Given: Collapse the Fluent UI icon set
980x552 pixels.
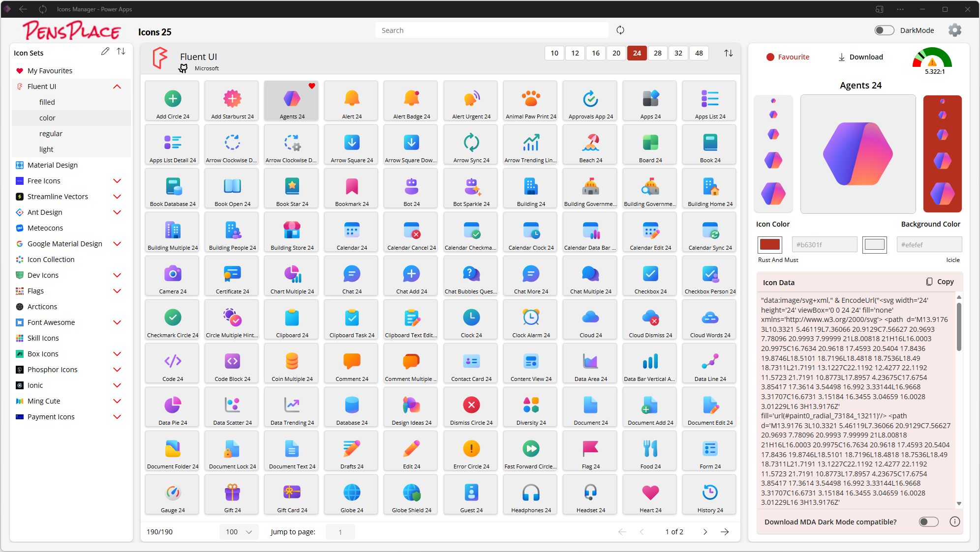Looking at the screenshot, I should (x=117, y=87).
